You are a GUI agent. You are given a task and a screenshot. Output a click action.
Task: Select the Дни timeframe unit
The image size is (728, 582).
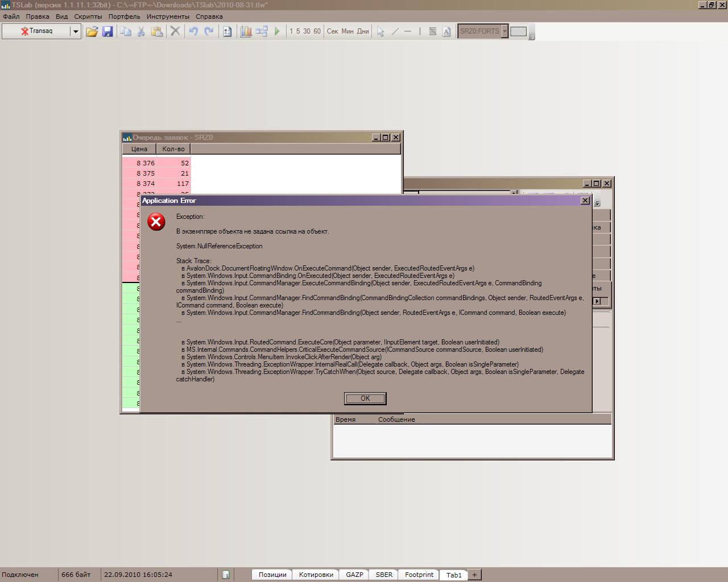(363, 31)
